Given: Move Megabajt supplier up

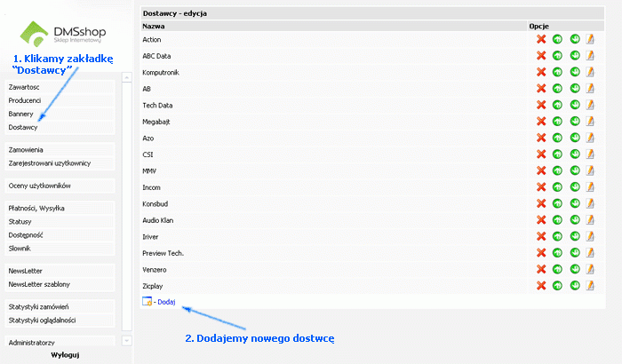Looking at the screenshot, I should point(557,122).
